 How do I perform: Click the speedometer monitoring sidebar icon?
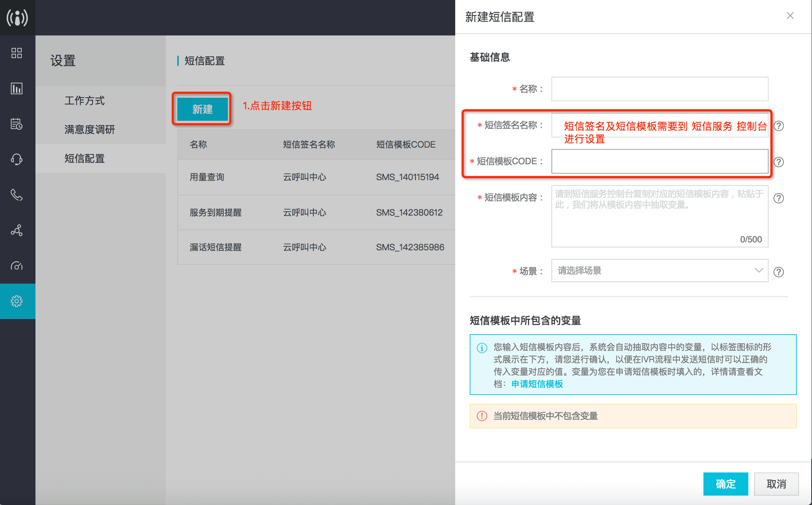click(17, 266)
